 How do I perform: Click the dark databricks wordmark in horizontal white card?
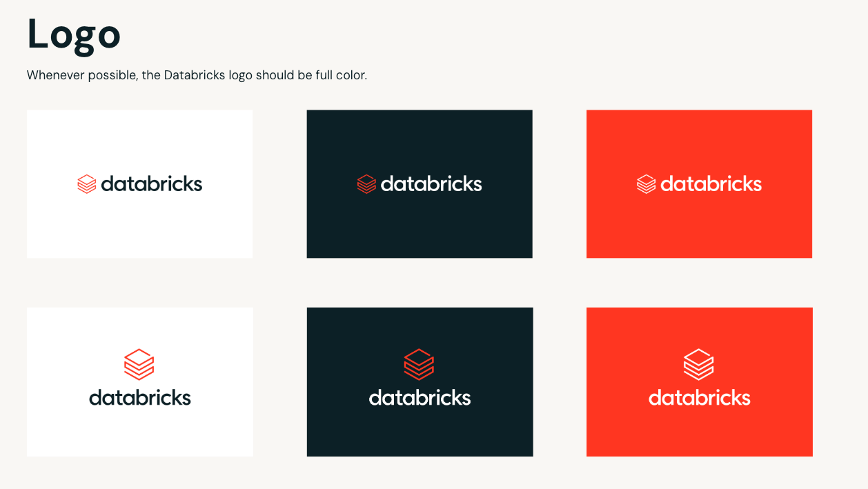pyautogui.click(x=152, y=184)
